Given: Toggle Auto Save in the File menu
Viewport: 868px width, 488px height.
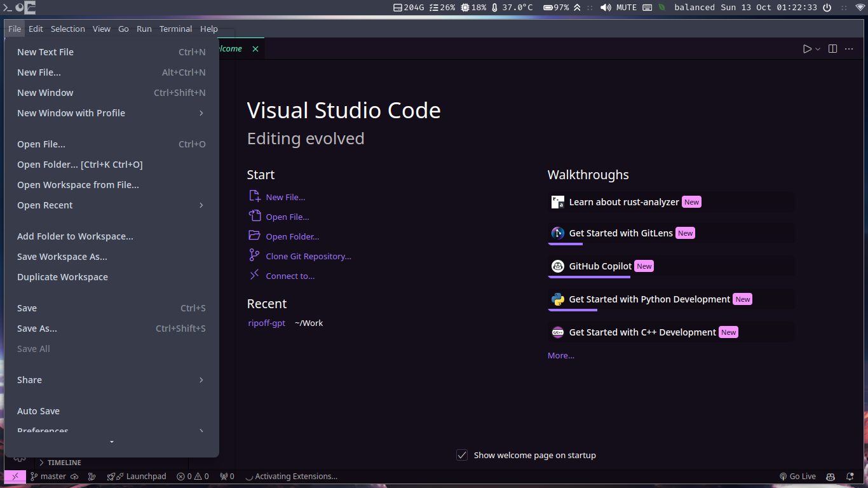Looking at the screenshot, I should point(112,411).
